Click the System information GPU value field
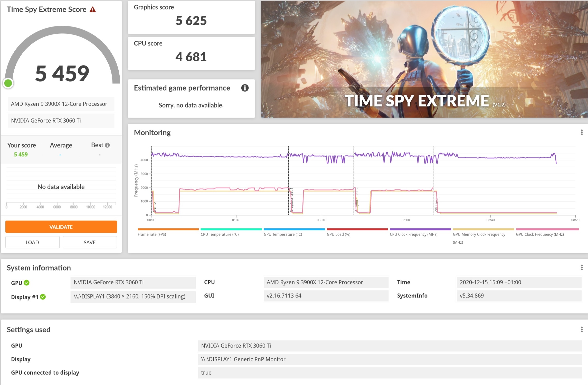This screenshot has width=588, height=385. tap(133, 282)
